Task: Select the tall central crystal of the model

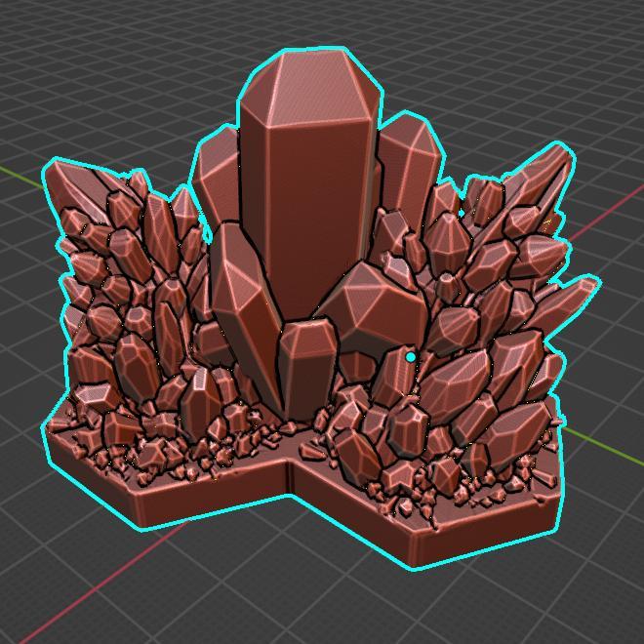Action: point(309,184)
